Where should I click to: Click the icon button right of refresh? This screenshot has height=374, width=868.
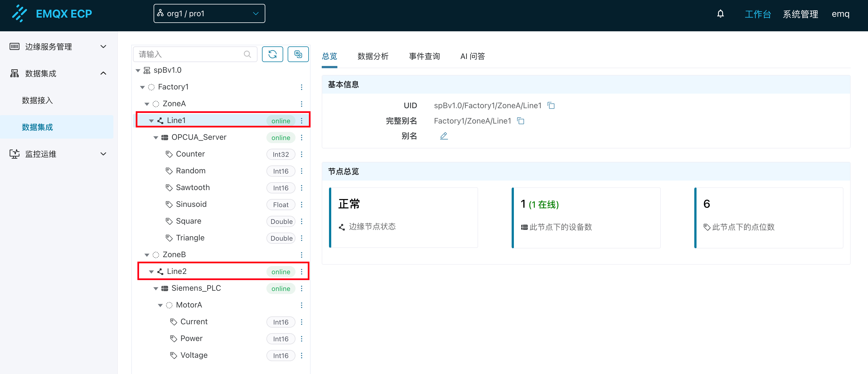click(x=298, y=54)
